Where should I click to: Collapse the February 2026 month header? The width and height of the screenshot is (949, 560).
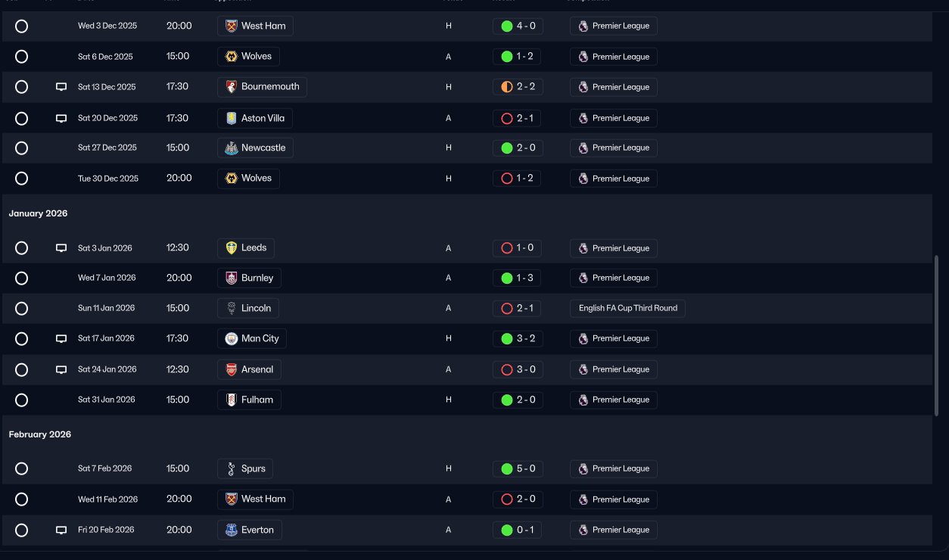40,434
